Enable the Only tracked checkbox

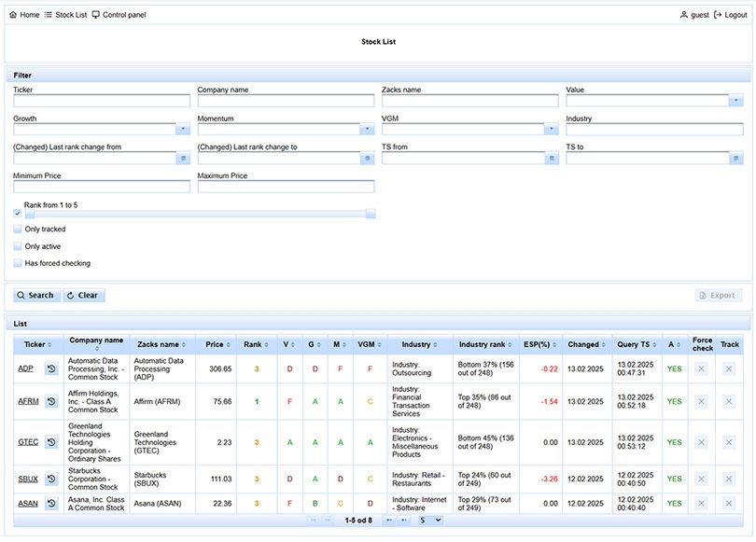click(x=18, y=229)
